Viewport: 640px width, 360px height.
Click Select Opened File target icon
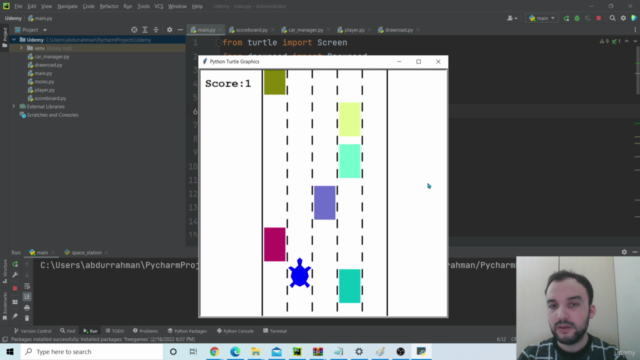134,30
